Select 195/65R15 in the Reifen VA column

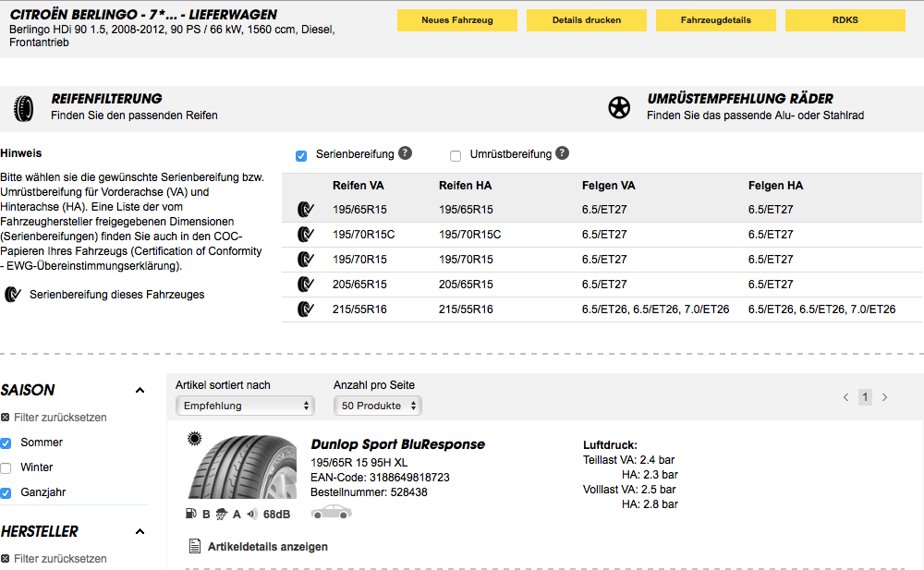pyautogui.click(x=359, y=210)
